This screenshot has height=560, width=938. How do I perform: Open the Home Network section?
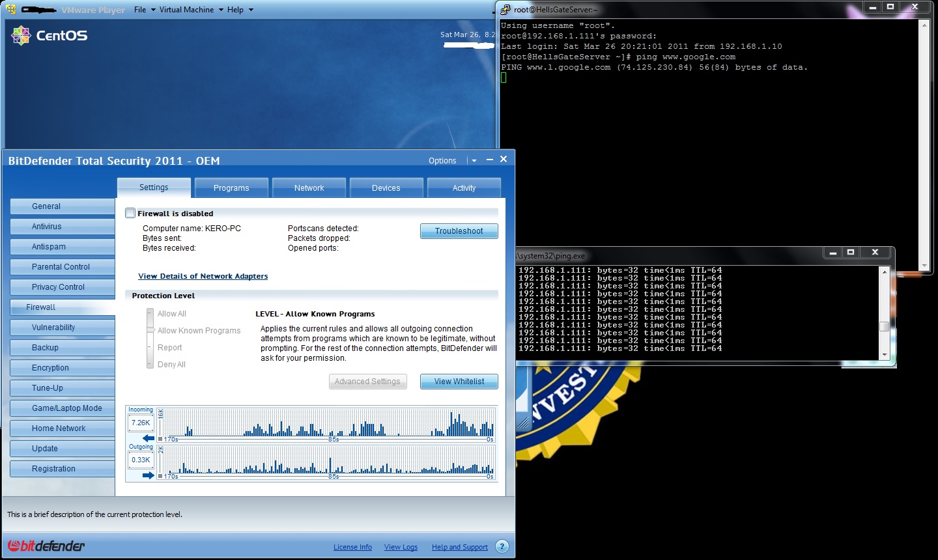pos(63,428)
